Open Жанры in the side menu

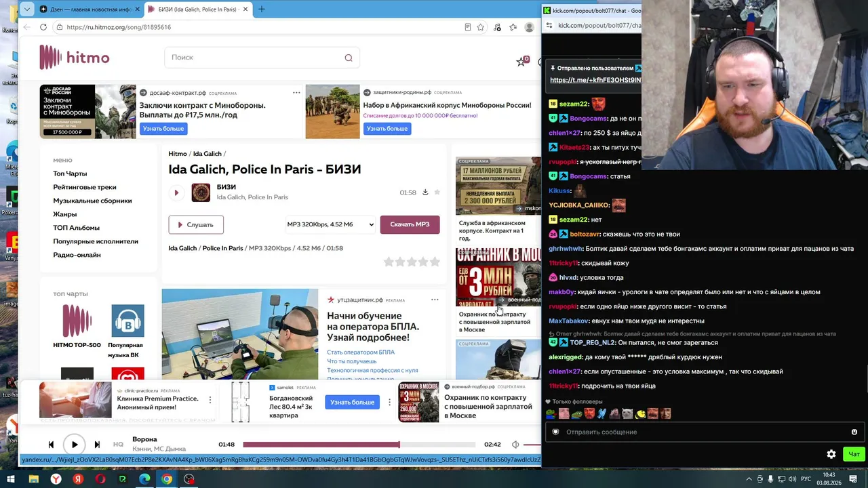65,214
